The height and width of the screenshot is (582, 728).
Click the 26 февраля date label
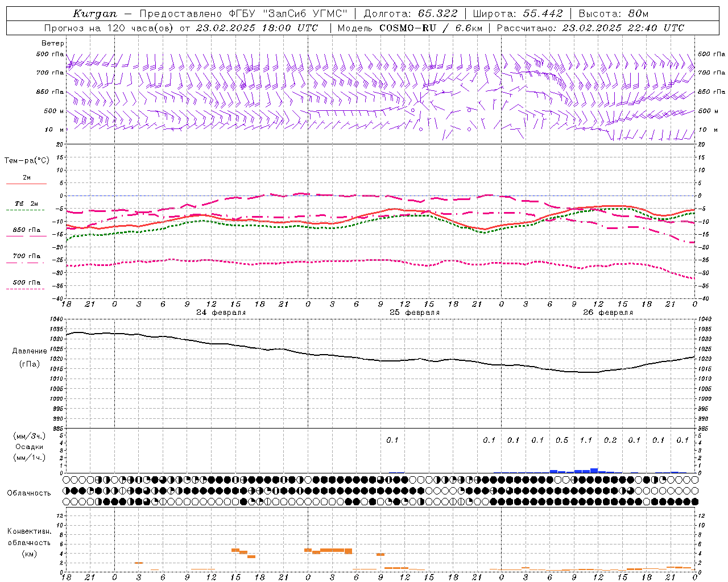tap(608, 313)
